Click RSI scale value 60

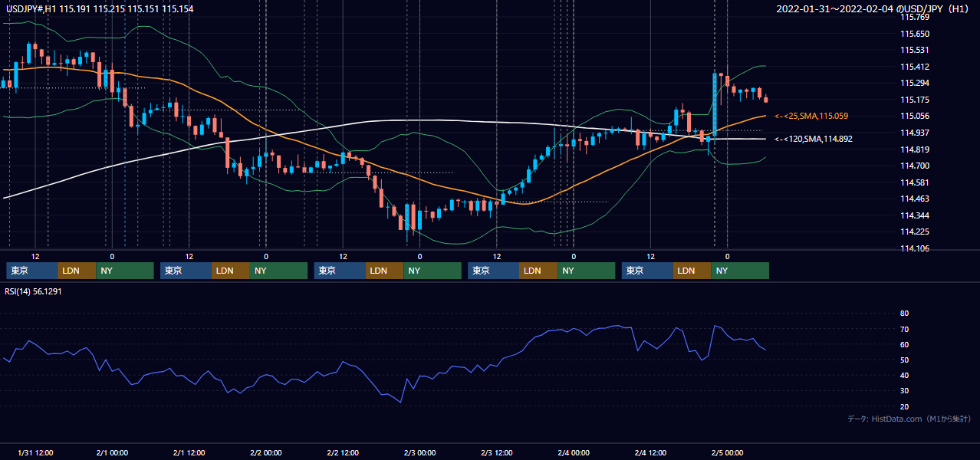(904, 344)
